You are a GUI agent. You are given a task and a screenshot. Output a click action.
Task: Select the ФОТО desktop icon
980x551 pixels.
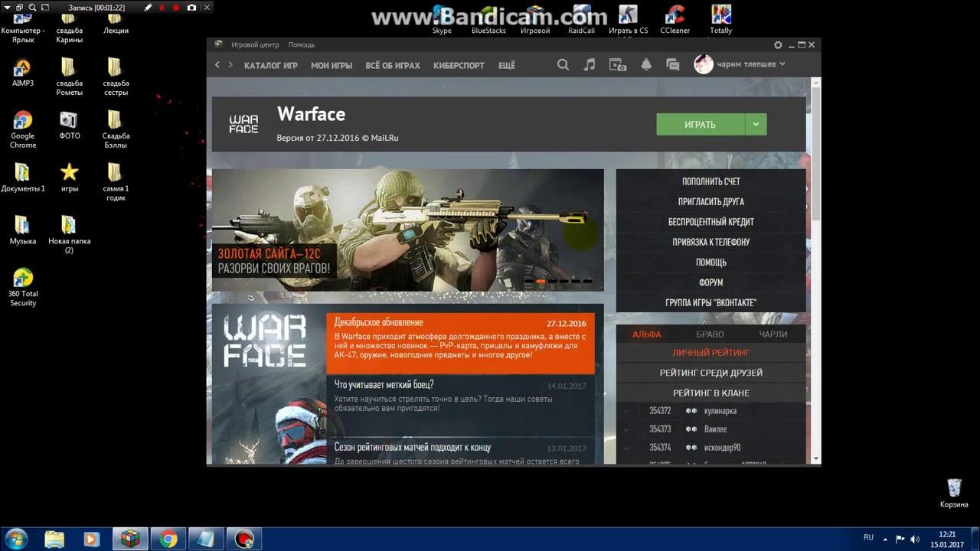69,126
